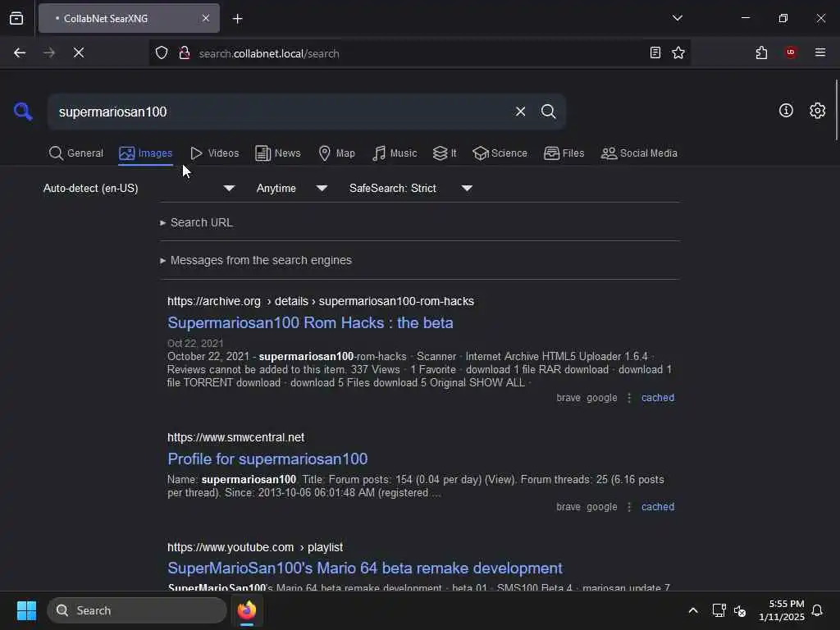The image size is (840, 630).
Task: Switch to Videos search category
Action: point(215,153)
